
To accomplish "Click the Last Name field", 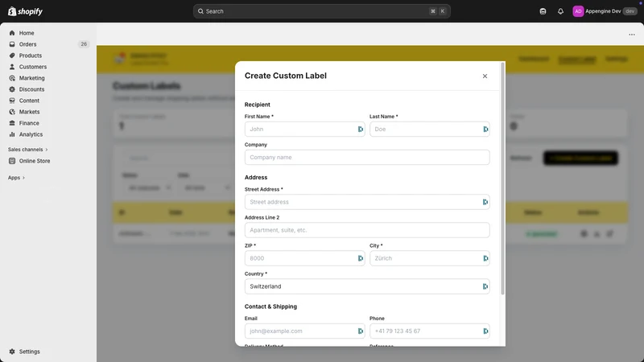I will pyautogui.click(x=430, y=129).
